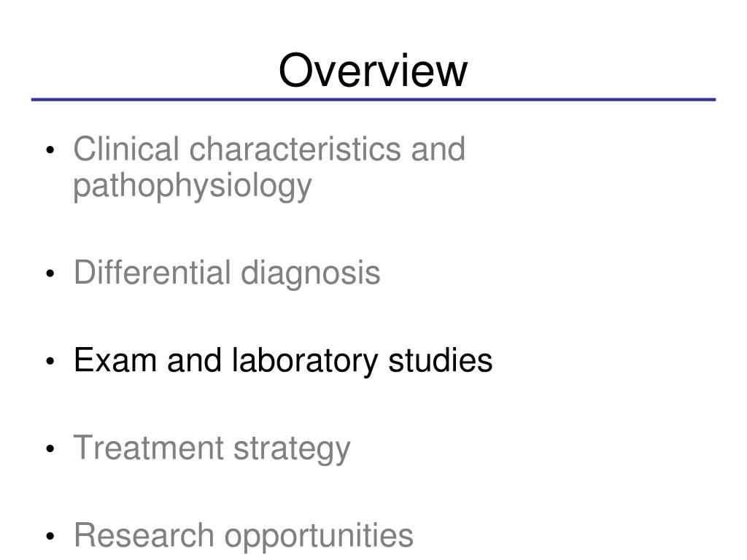
Task: Click the word strategy
Action: click(292, 449)
